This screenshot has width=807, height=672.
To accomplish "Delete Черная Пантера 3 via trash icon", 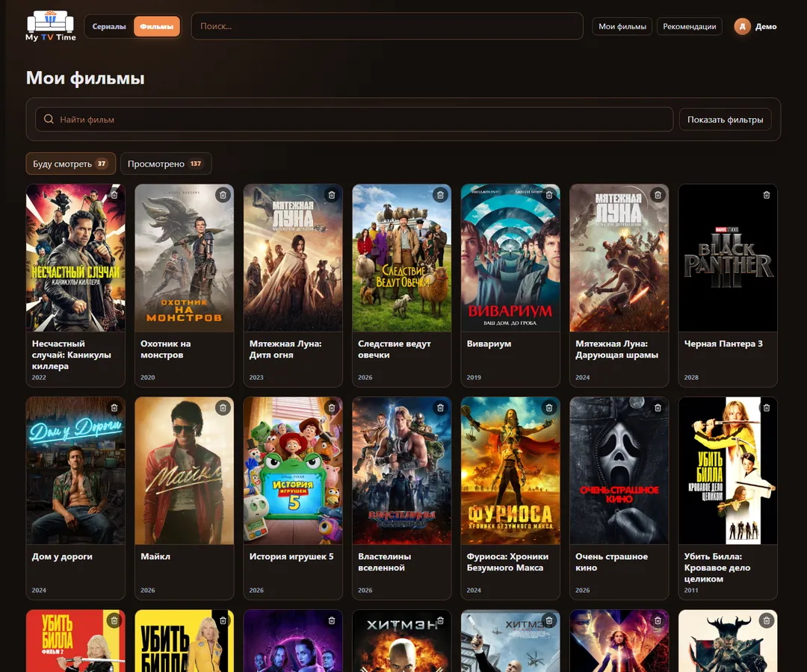I will tap(767, 195).
